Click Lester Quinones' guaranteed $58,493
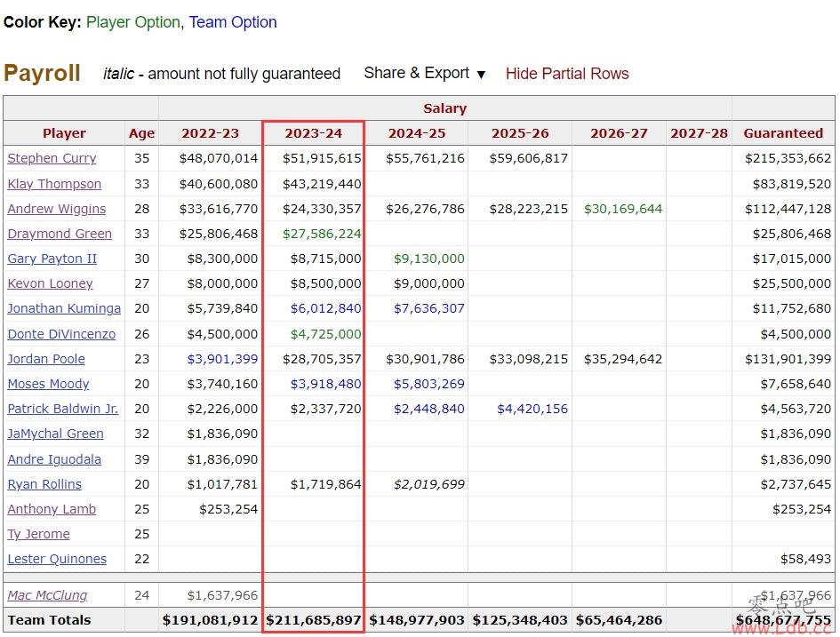 click(805, 559)
